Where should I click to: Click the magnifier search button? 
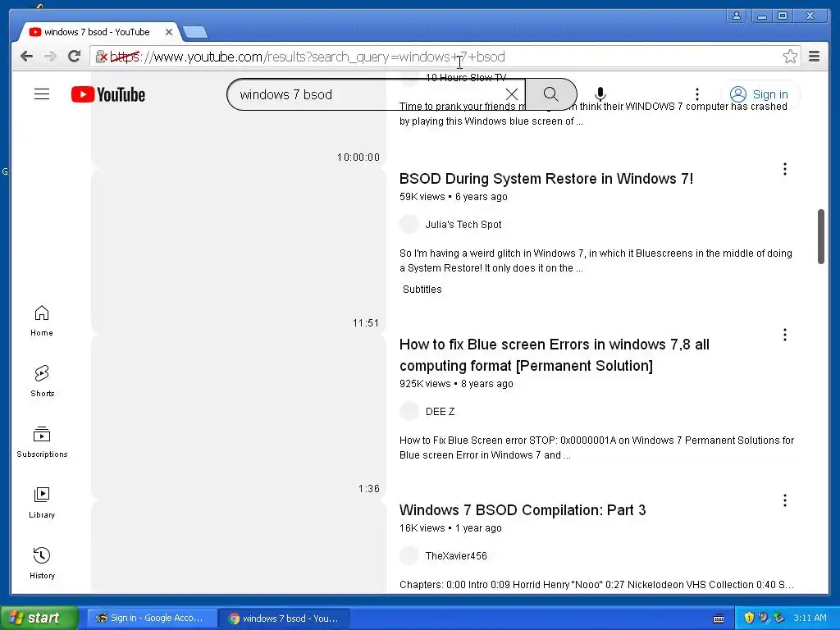[550, 95]
